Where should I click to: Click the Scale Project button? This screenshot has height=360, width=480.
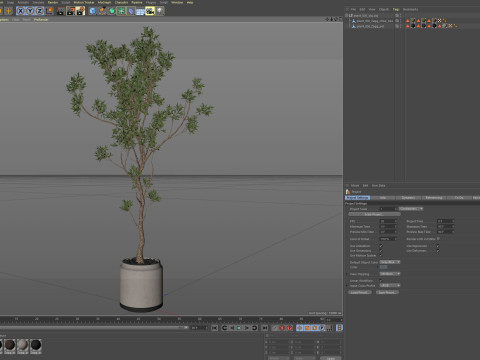(x=374, y=214)
